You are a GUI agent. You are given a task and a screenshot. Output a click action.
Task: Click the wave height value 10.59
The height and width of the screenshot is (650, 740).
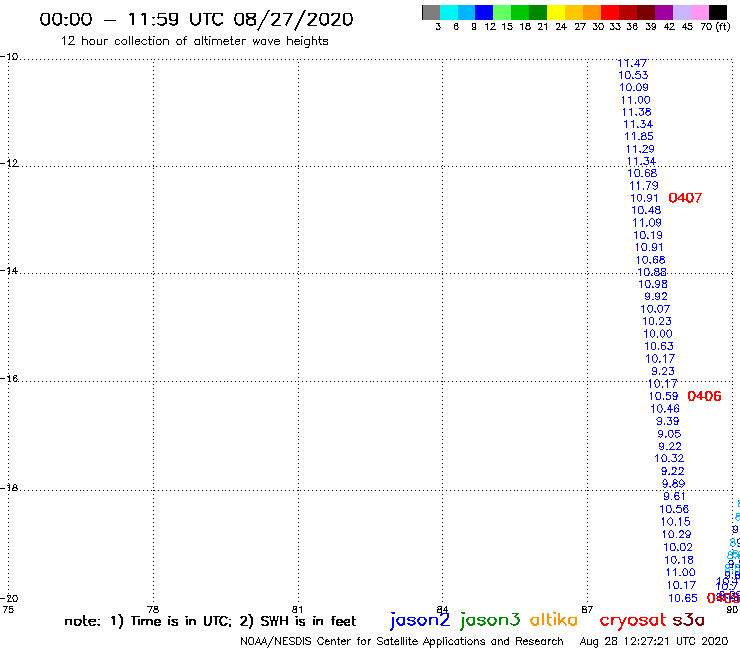(x=664, y=396)
